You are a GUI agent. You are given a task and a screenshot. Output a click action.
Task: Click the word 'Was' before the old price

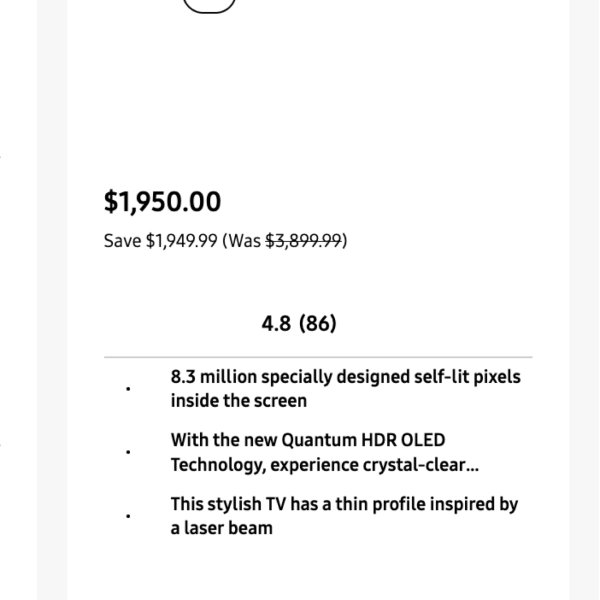(244, 241)
